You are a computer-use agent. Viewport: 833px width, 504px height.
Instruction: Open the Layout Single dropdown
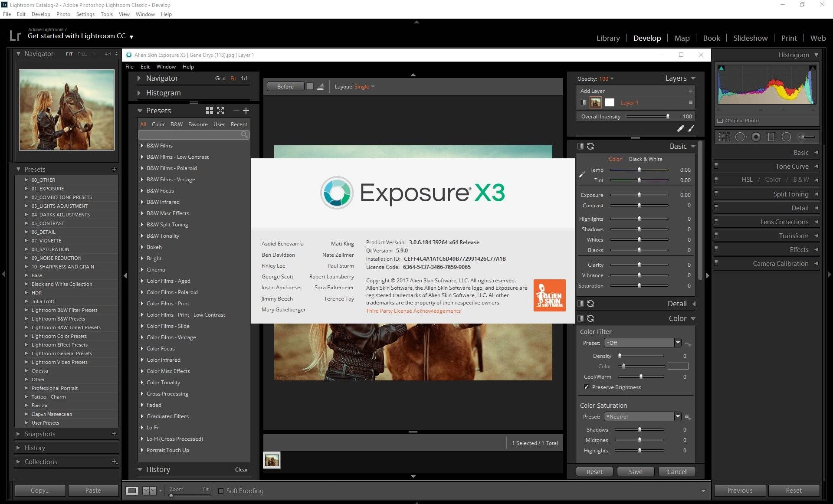[364, 87]
